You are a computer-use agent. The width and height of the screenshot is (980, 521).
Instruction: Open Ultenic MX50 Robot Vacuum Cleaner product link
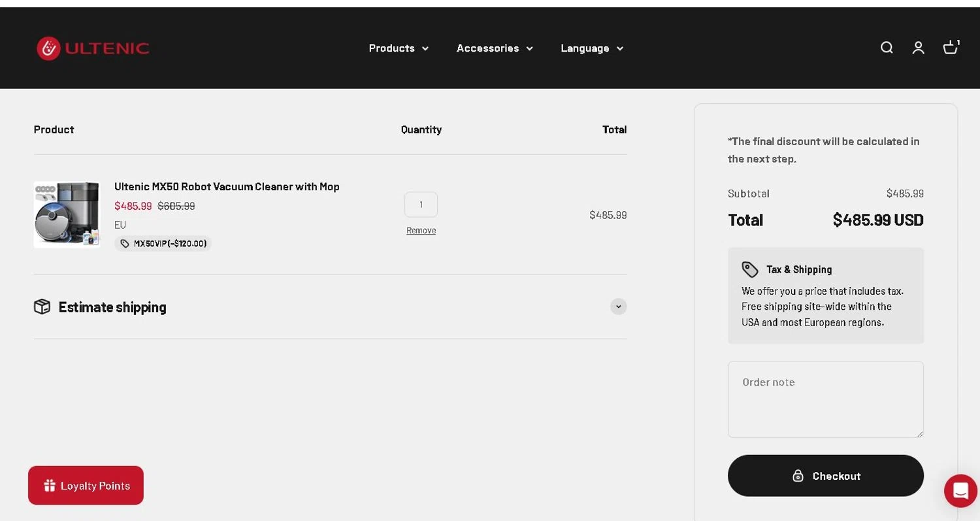227,187
